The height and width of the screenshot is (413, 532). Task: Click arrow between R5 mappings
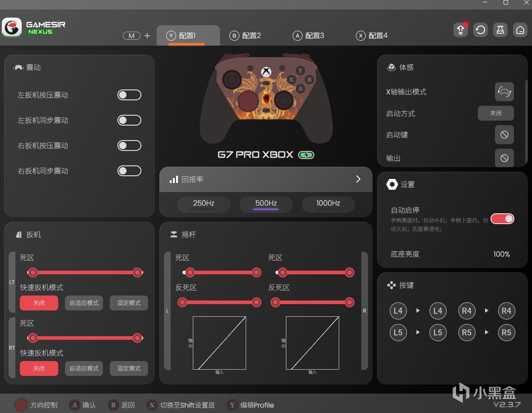click(486, 332)
